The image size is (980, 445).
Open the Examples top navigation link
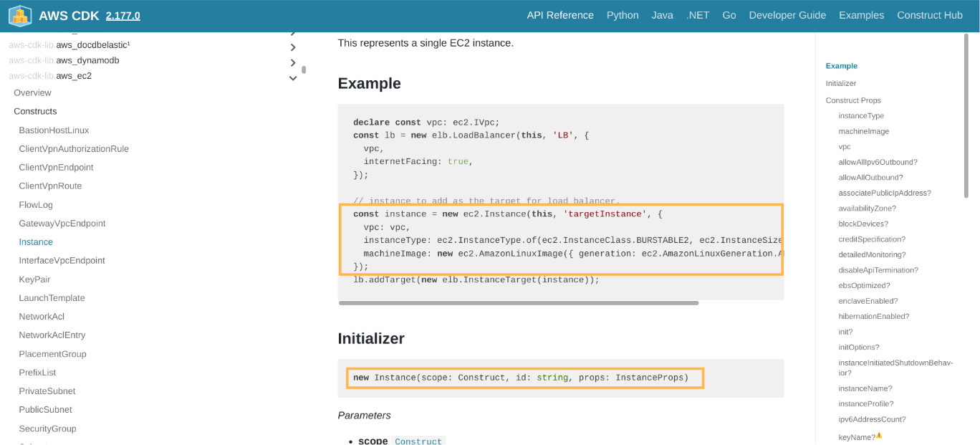862,15
